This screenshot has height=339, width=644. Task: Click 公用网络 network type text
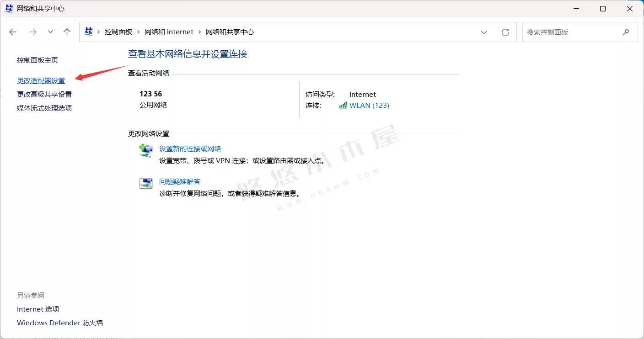point(153,105)
